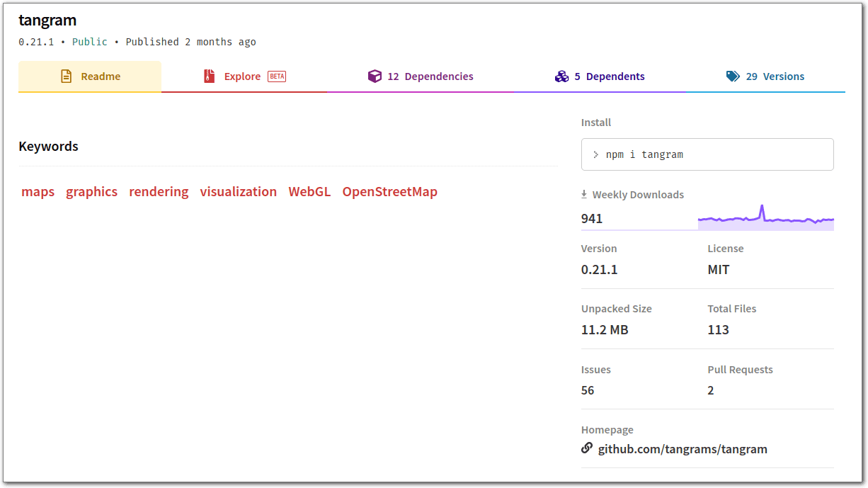Open the 12 Dependencies tab
This screenshot has height=488, width=868.
coord(421,76)
